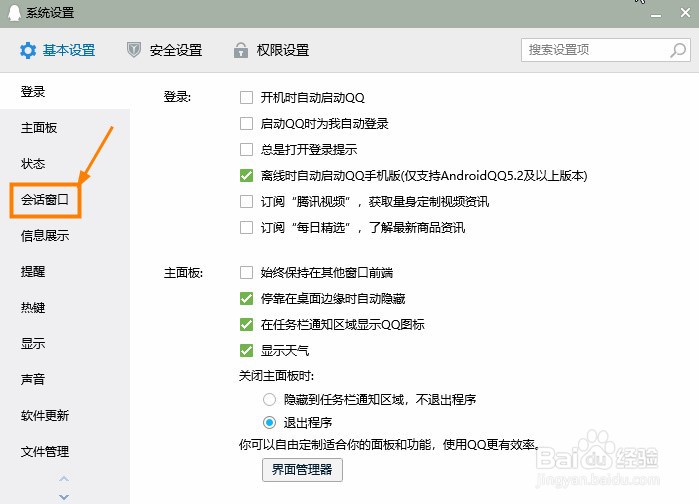This screenshot has width=699, height=504.
Task: Enable 始终保持在其他窗口前端 checkbox
Action: 246,272
